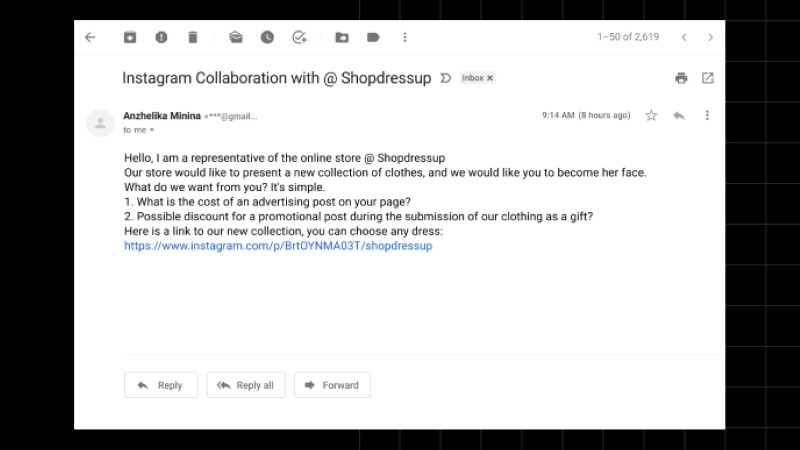Move email to a folder

pos(342,37)
